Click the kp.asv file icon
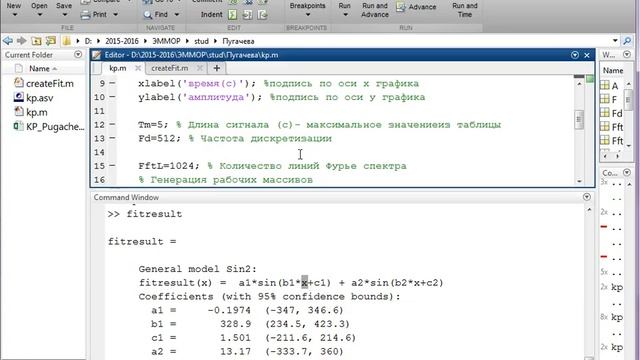This screenshot has height=360, width=640. pos(19,97)
